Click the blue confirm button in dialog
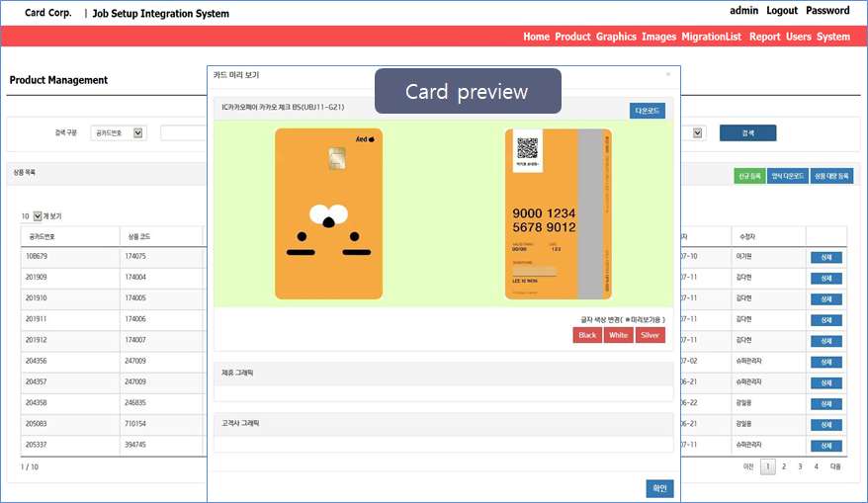The image size is (868, 503). (x=659, y=488)
